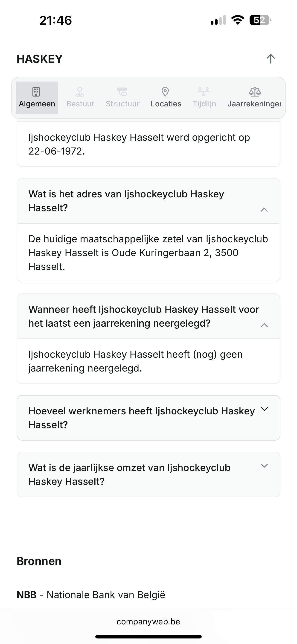Tap the HASKEY page heading
This screenshot has width=297, height=644.
[x=40, y=59]
